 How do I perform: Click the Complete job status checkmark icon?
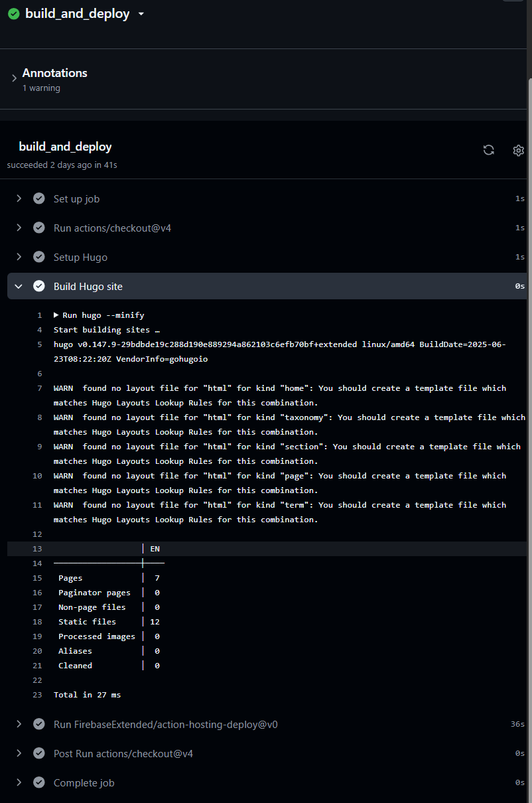click(39, 782)
